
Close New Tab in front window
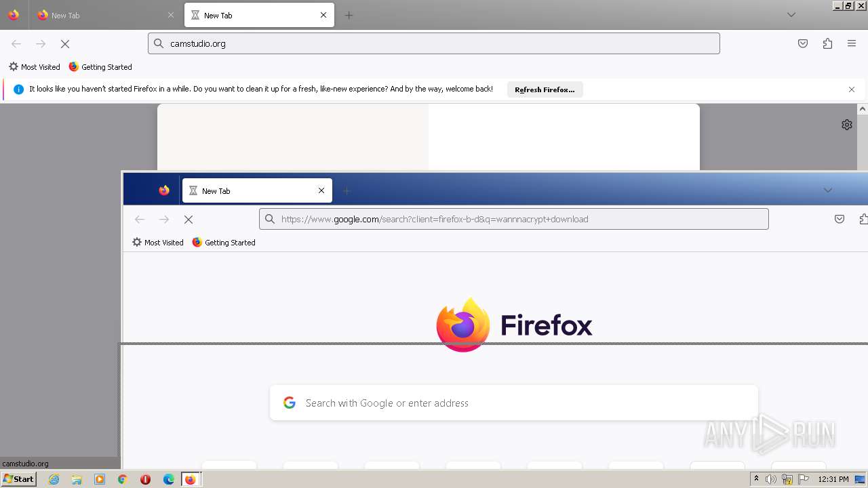pos(321,190)
